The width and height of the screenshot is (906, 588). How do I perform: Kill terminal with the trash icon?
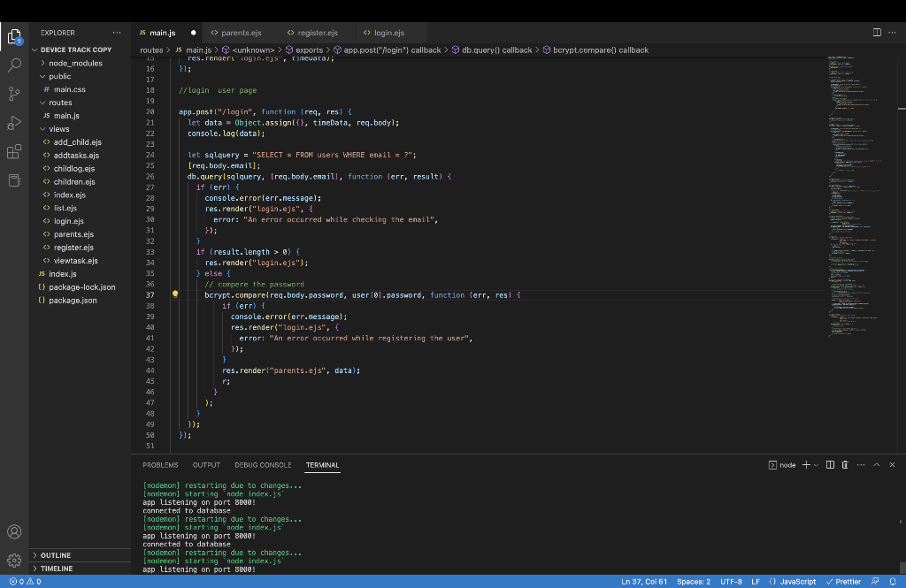[845, 465]
